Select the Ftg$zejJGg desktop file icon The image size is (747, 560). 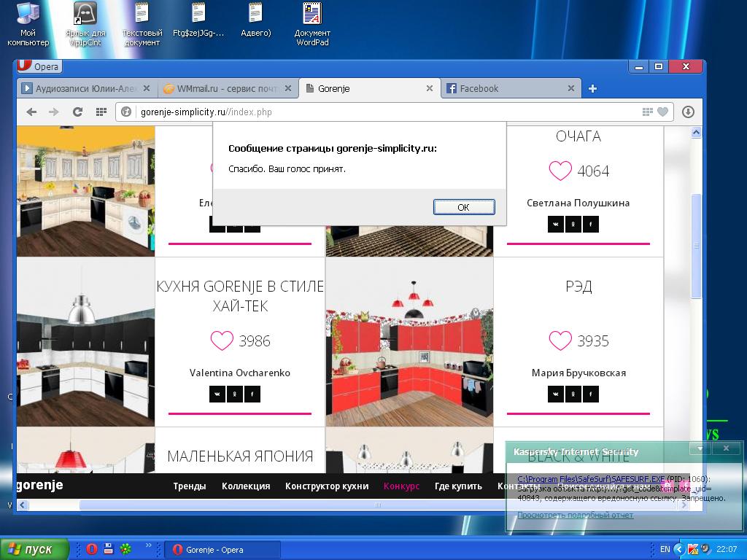198,20
